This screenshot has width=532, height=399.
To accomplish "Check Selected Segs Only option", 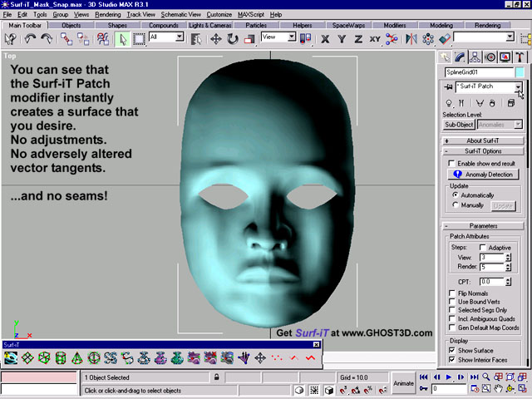I will [x=451, y=310].
